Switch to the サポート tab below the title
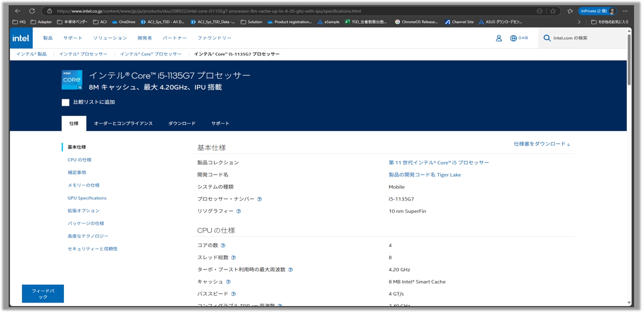Screen dimensions: 644x314 tap(220, 123)
